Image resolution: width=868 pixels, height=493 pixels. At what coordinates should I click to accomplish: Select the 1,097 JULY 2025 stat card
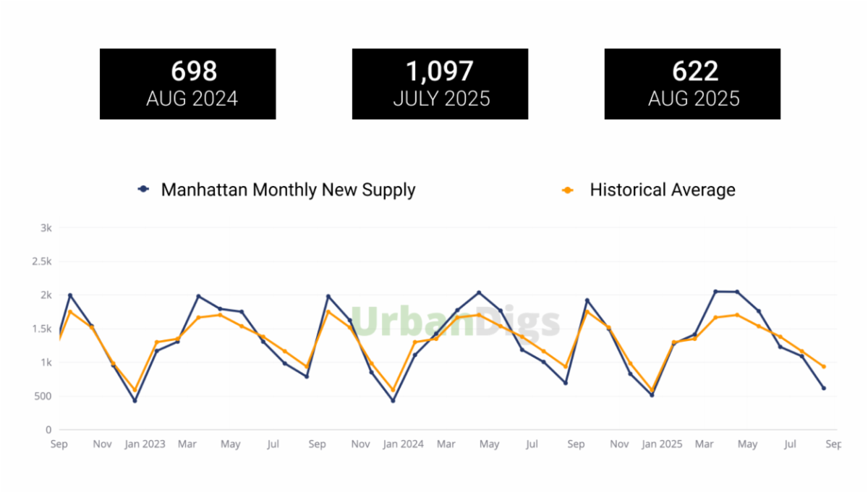coord(440,84)
